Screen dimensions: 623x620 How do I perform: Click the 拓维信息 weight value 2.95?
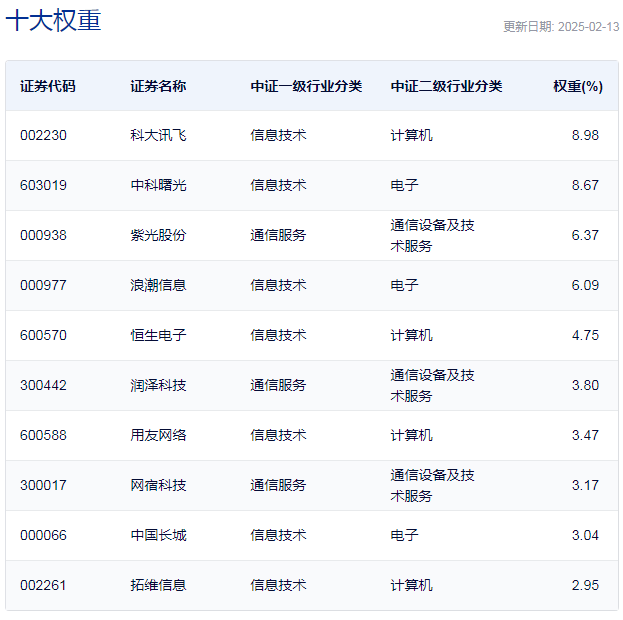point(585,585)
